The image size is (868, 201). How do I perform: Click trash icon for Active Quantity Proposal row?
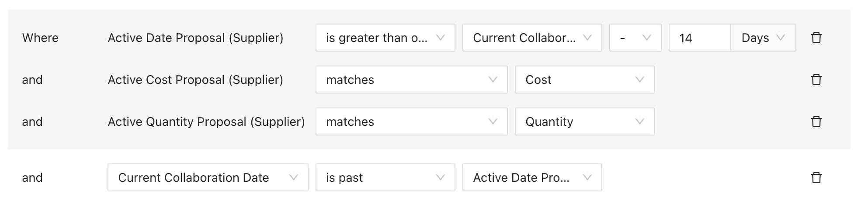click(816, 121)
